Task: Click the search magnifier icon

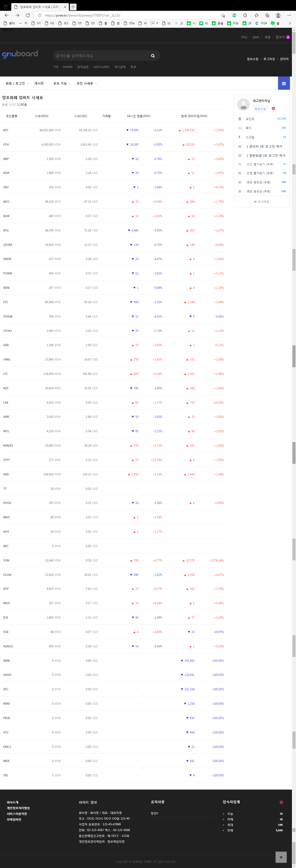Action: click(153, 56)
